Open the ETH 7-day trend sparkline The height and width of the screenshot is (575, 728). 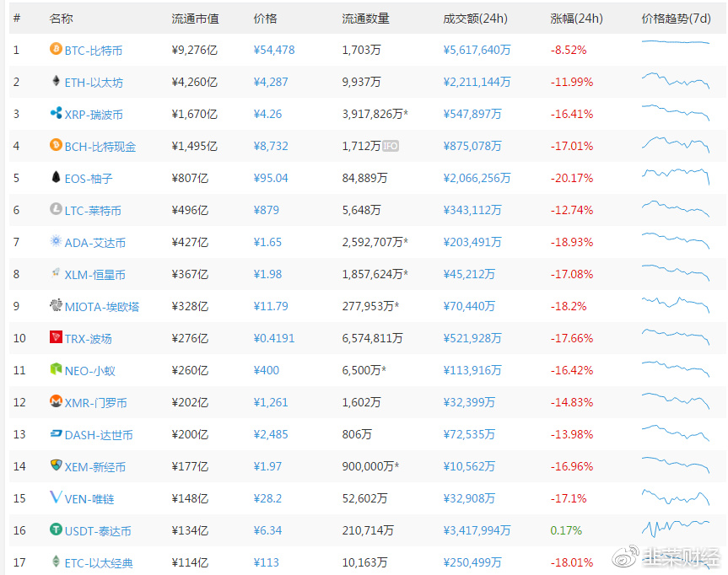coord(676,80)
